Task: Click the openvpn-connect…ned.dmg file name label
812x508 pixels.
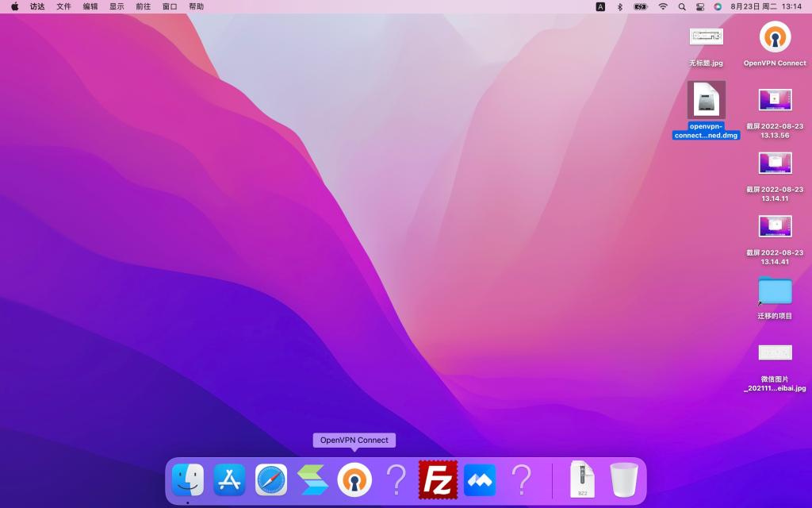Action: click(x=706, y=131)
